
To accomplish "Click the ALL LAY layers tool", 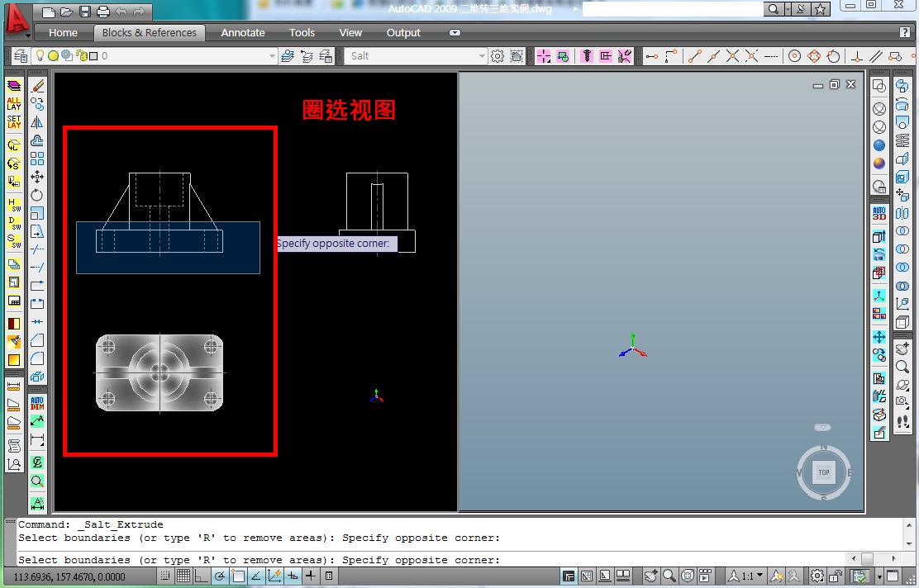I will pos(14,104).
